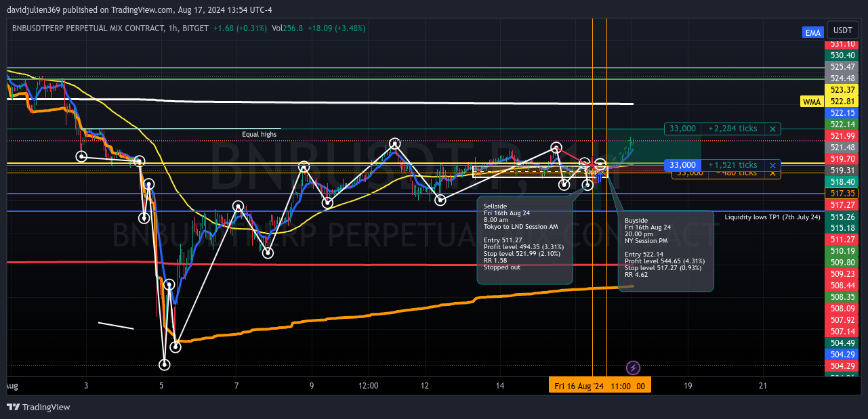This screenshot has height=419, width=868.
Task: Click the 19 date axis label
Action: pos(688,386)
